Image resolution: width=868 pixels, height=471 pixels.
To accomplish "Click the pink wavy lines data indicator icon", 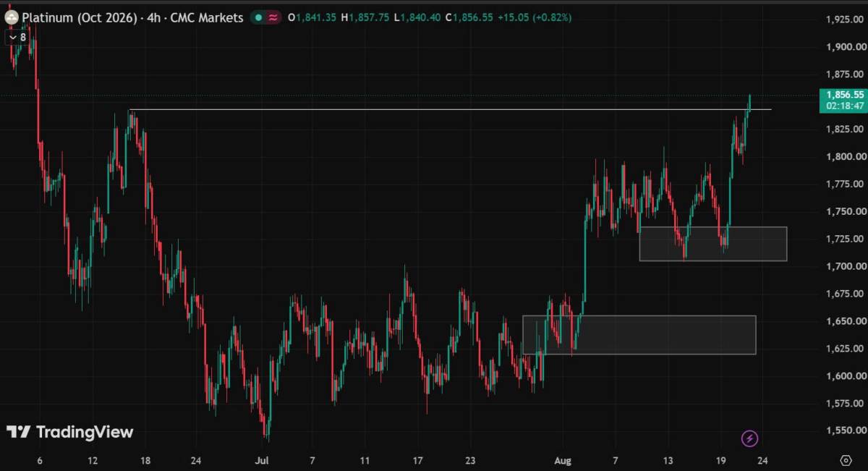I will (x=273, y=18).
